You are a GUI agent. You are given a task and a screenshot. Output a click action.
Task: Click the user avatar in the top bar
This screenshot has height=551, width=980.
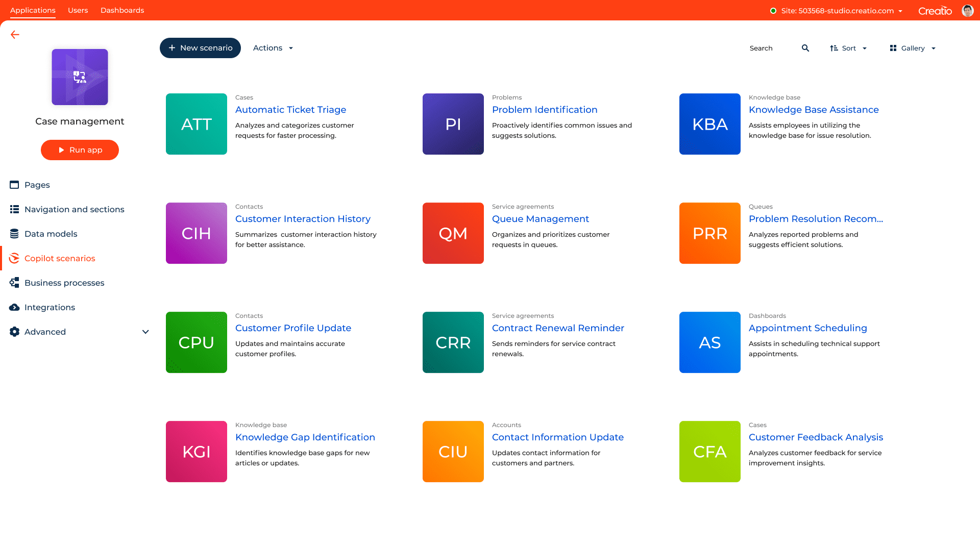tap(968, 10)
